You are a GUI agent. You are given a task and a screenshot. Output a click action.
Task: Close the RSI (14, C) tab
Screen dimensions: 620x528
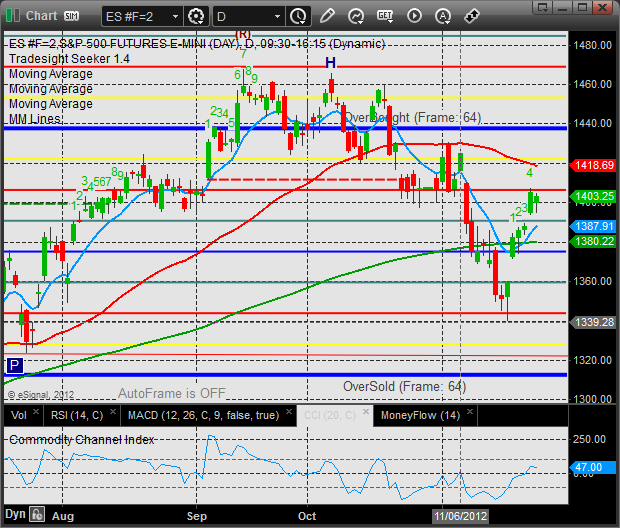tap(113, 411)
